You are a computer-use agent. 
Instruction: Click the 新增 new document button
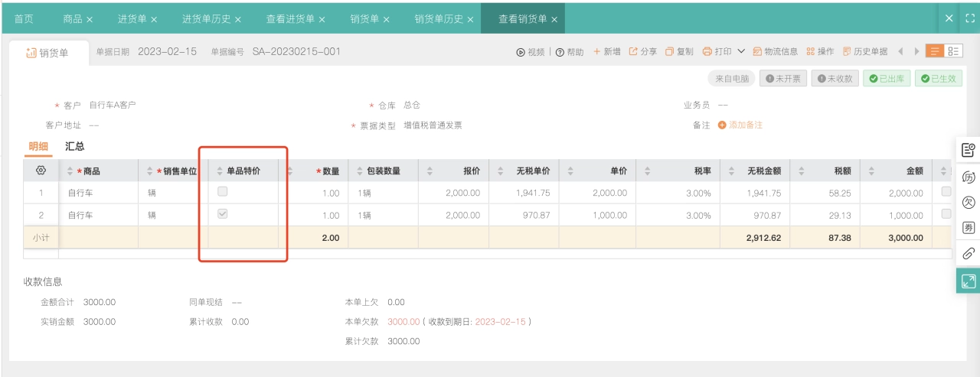tap(606, 51)
